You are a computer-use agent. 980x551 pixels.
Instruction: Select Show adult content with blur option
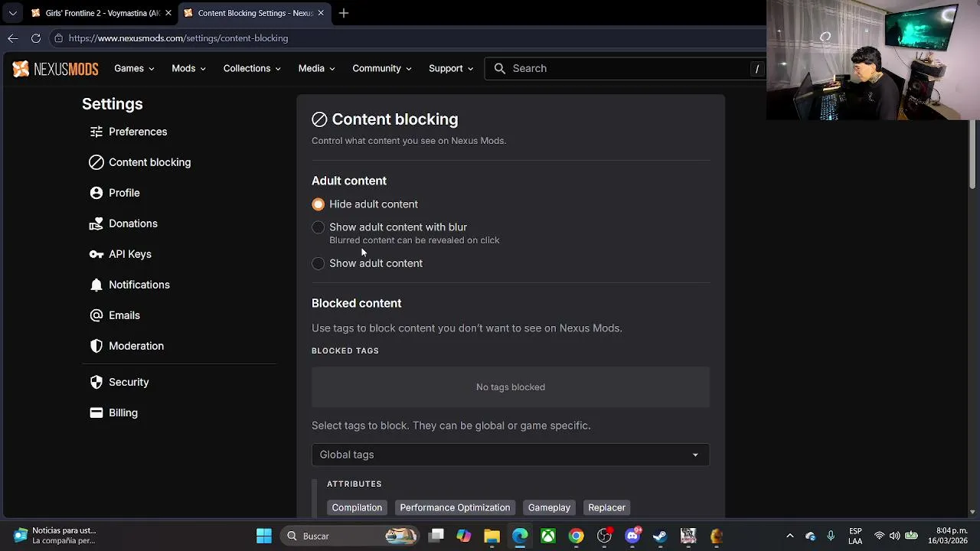(x=318, y=227)
